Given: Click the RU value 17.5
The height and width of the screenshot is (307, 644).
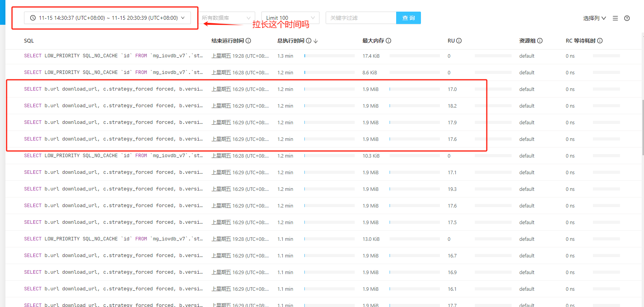Looking at the screenshot, I should point(452,222).
